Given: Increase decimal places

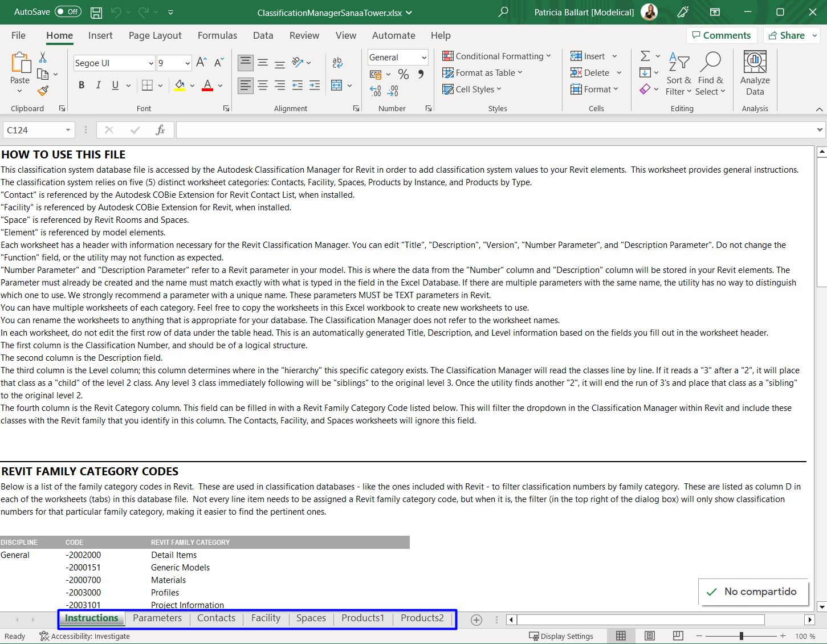Looking at the screenshot, I should [376, 91].
